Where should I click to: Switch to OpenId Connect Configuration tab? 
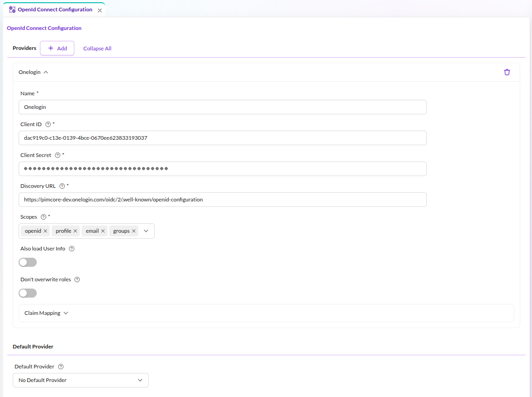point(54,10)
